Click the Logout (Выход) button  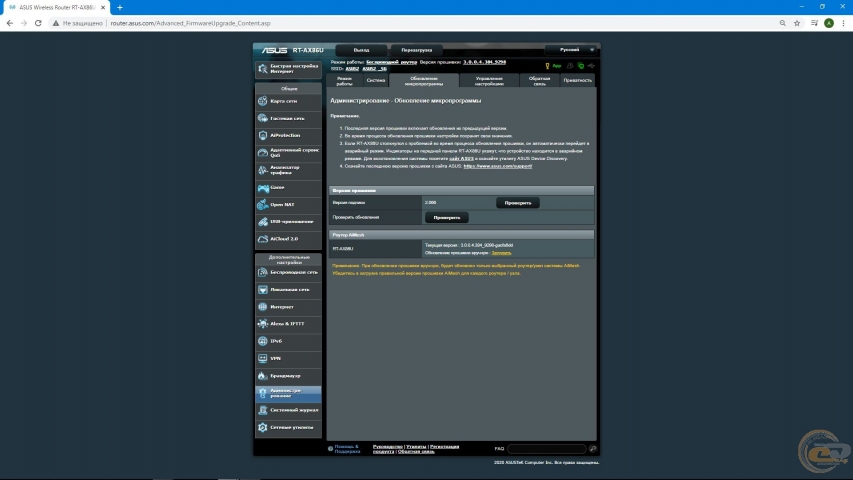(x=361, y=50)
